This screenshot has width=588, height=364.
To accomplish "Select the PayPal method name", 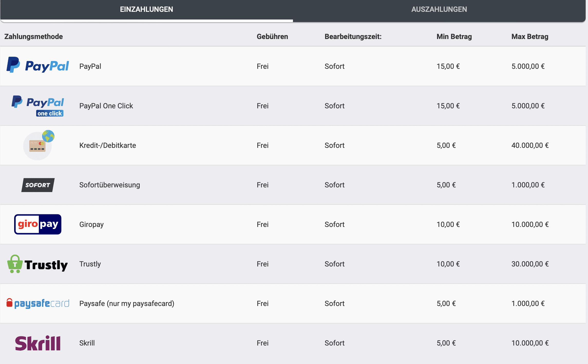I will click(x=90, y=66).
